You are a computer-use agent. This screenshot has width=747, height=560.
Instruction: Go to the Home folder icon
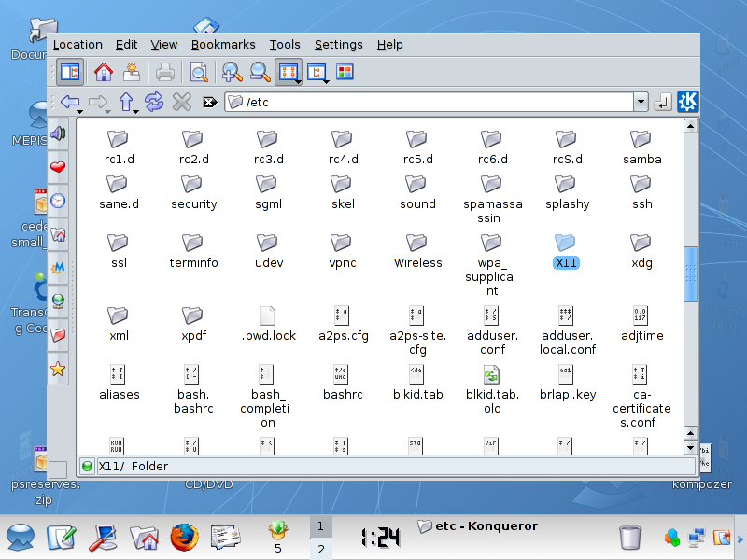click(x=104, y=73)
